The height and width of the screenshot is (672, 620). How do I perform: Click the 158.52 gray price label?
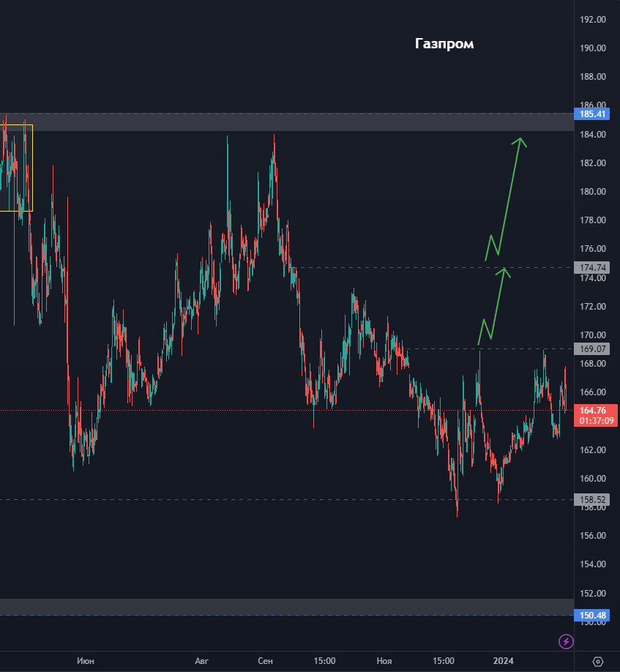pyautogui.click(x=591, y=500)
